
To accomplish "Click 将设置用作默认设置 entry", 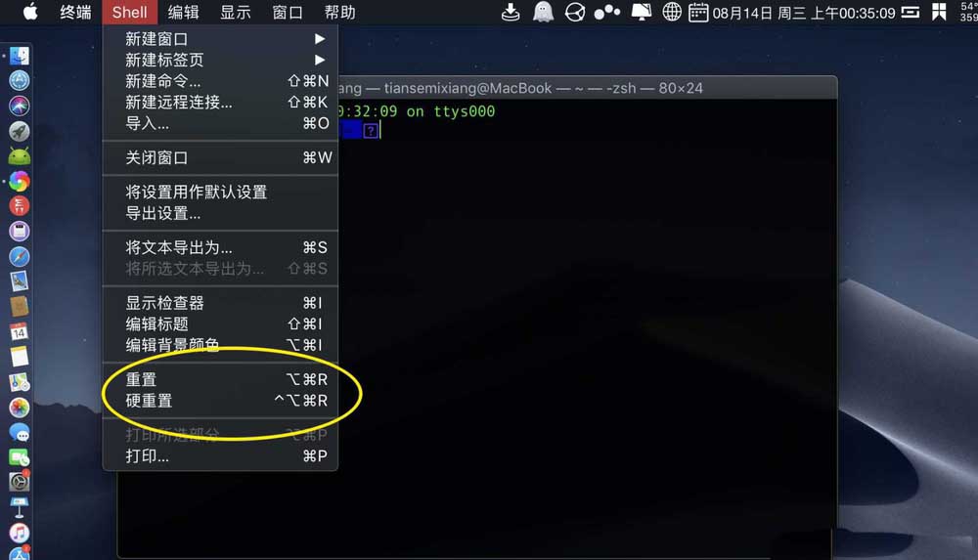I will [x=220, y=193].
